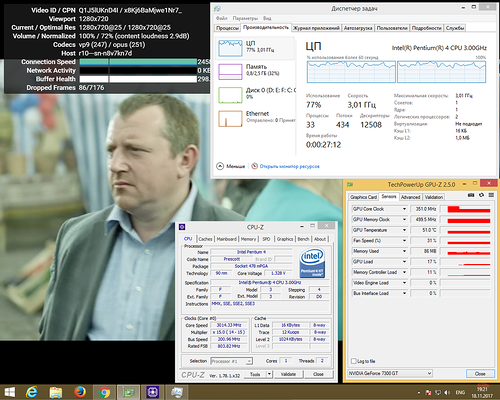Open Caches tab in CPU-Z
500x400 pixels.
point(205,239)
